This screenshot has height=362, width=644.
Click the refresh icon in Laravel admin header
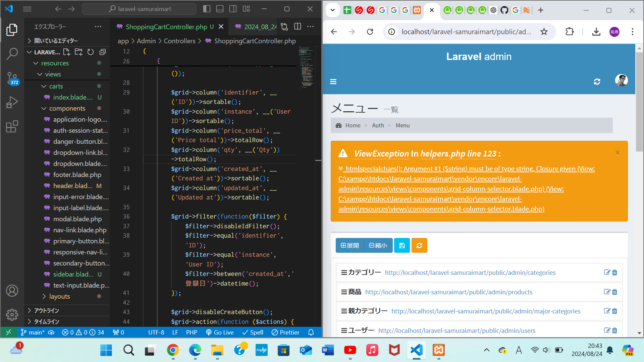click(597, 81)
